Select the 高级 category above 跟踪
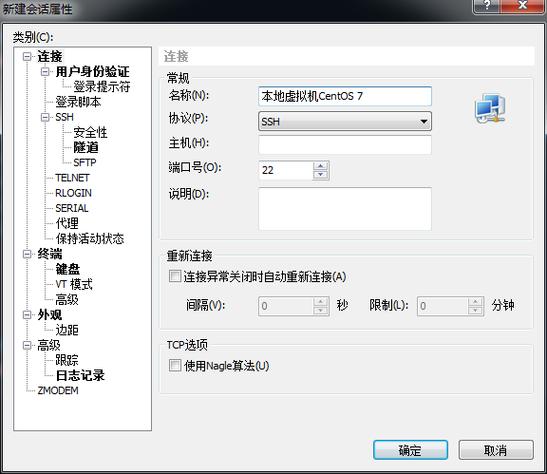This screenshot has width=547, height=474. 49,345
